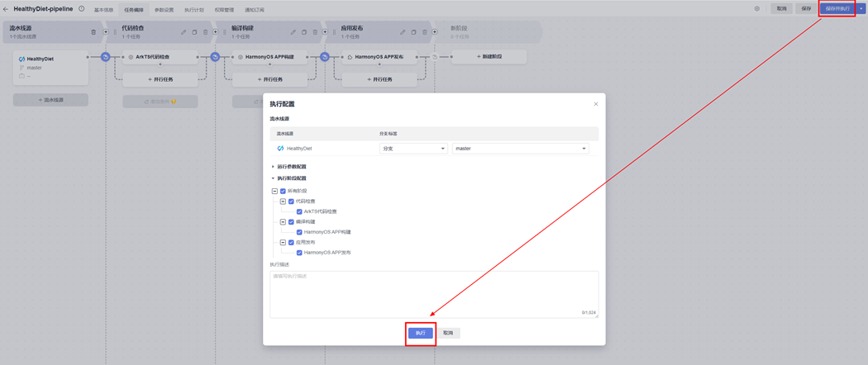
Task: Add stage after 应用发布 with plus icon
Action: click(x=435, y=32)
